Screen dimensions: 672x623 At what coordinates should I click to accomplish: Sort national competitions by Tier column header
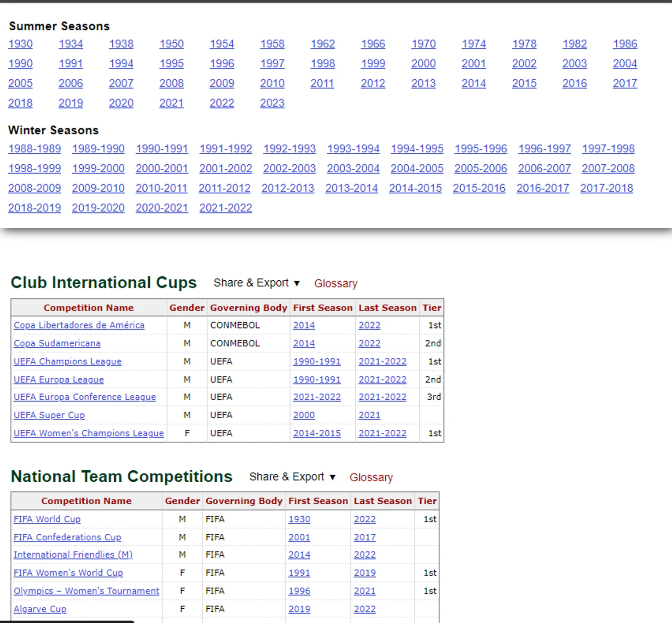click(427, 501)
